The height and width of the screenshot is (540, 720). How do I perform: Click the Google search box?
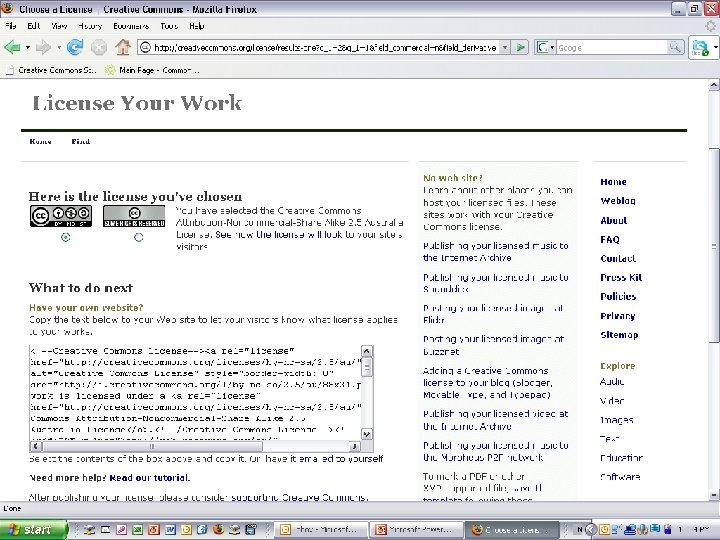[x=612, y=47]
